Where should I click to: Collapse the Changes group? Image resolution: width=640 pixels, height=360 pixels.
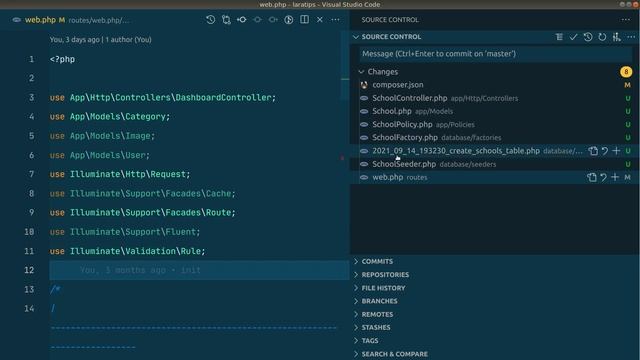click(x=361, y=72)
